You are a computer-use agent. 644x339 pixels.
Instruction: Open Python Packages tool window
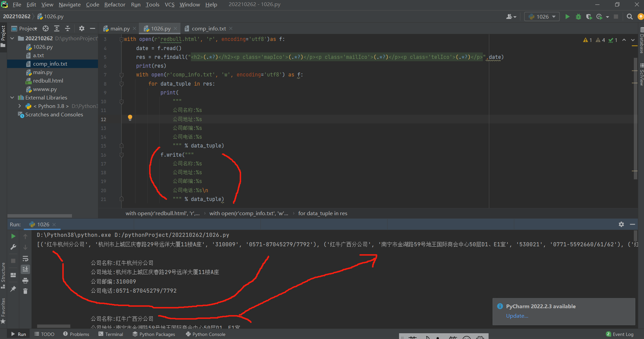pyautogui.click(x=154, y=334)
